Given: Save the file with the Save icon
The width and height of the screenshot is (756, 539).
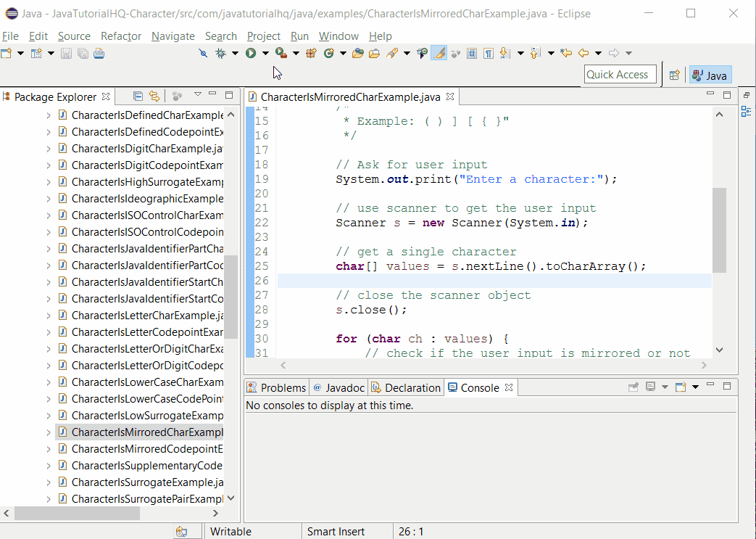Looking at the screenshot, I should click(x=67, y=53).
